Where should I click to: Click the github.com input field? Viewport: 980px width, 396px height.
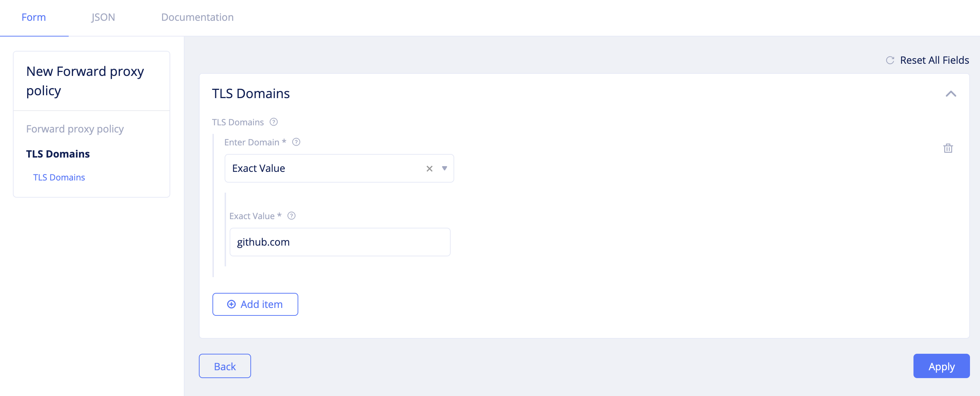tap(340, 242)
